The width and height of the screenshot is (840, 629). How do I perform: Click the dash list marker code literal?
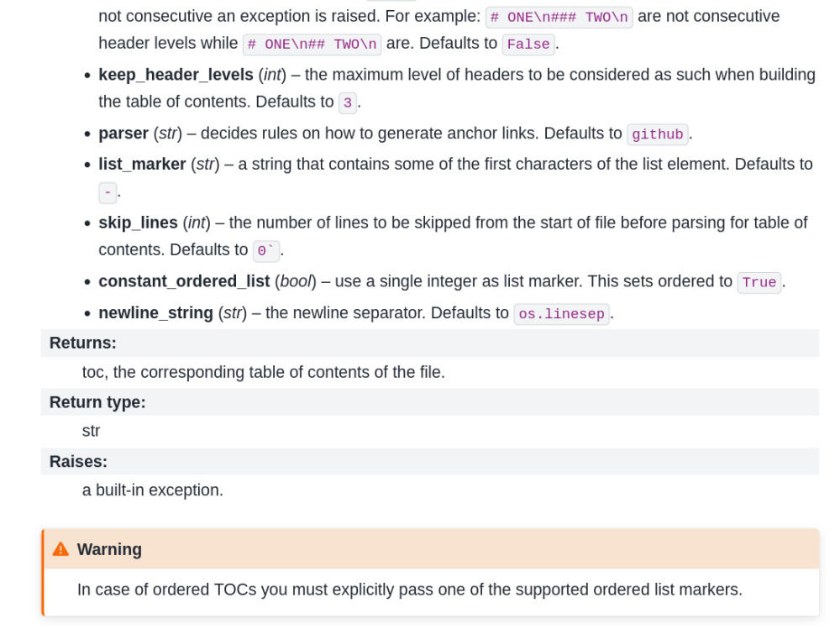click(x=108, y=192)
